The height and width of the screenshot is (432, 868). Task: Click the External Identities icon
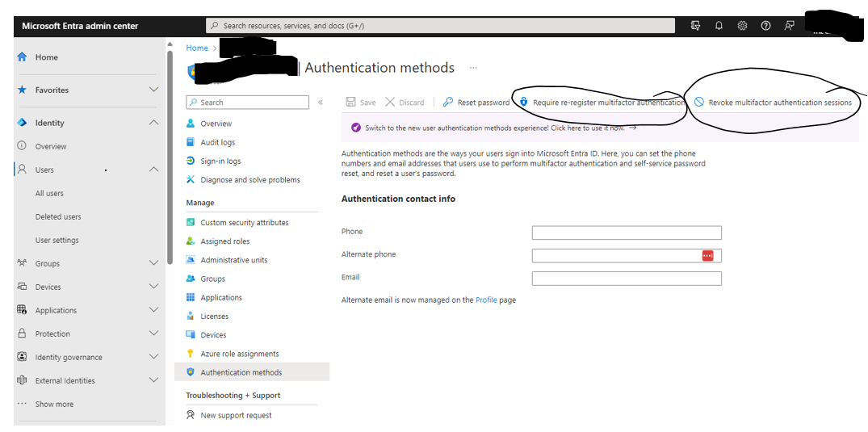[x=22, y=380]
